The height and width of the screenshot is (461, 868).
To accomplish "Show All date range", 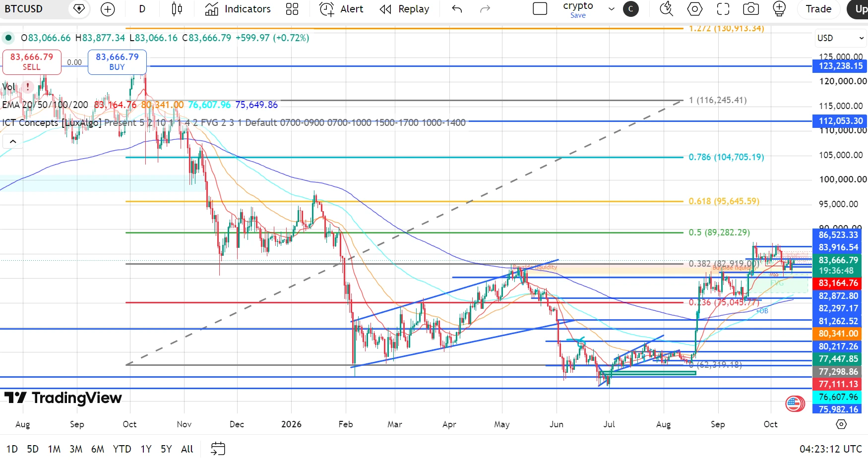I will click(187, 449).
